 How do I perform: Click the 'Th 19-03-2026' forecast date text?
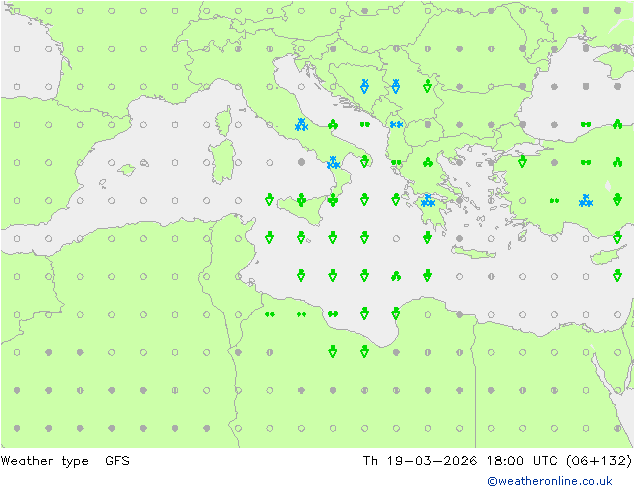point(420,460)
